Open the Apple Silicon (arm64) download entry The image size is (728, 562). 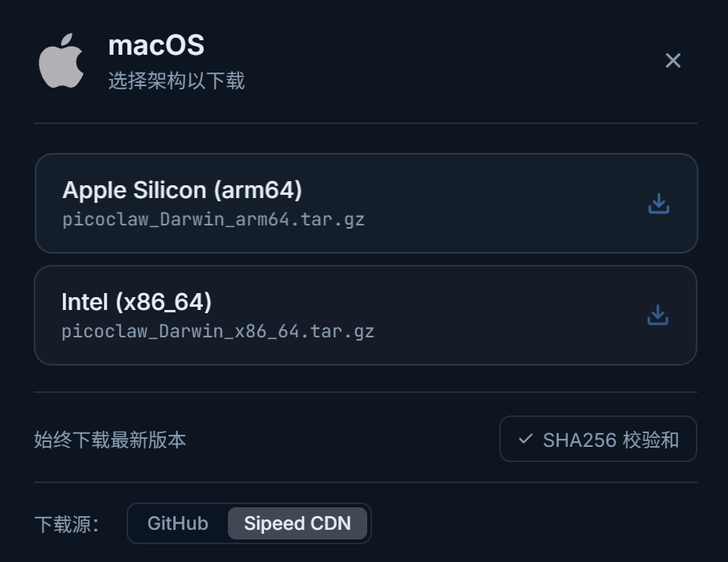coord(368,203)
